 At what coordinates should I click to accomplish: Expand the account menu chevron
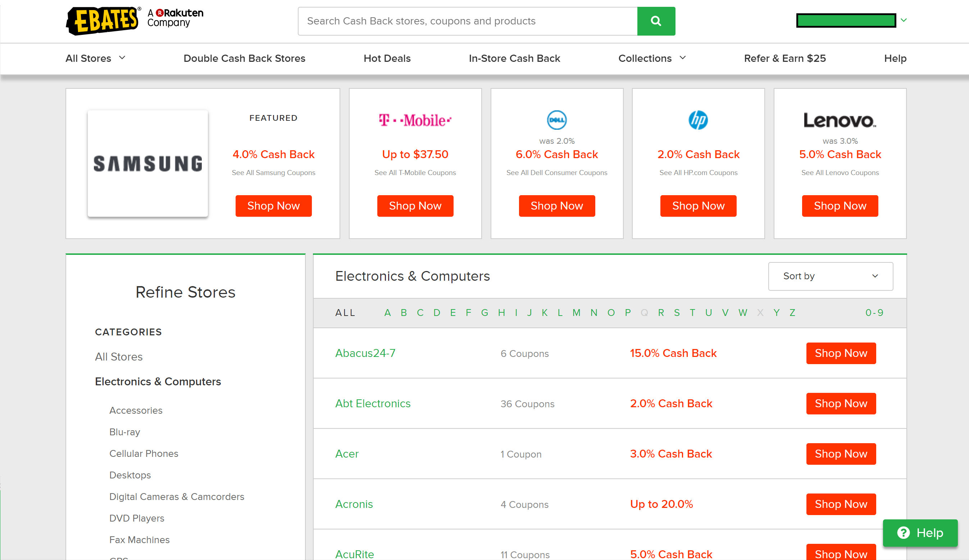coord(904,20)
